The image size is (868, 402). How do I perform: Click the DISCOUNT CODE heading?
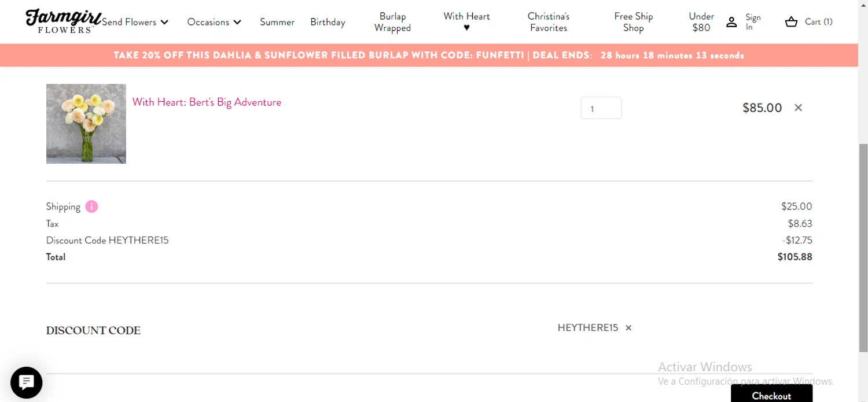tap(93, 331)
